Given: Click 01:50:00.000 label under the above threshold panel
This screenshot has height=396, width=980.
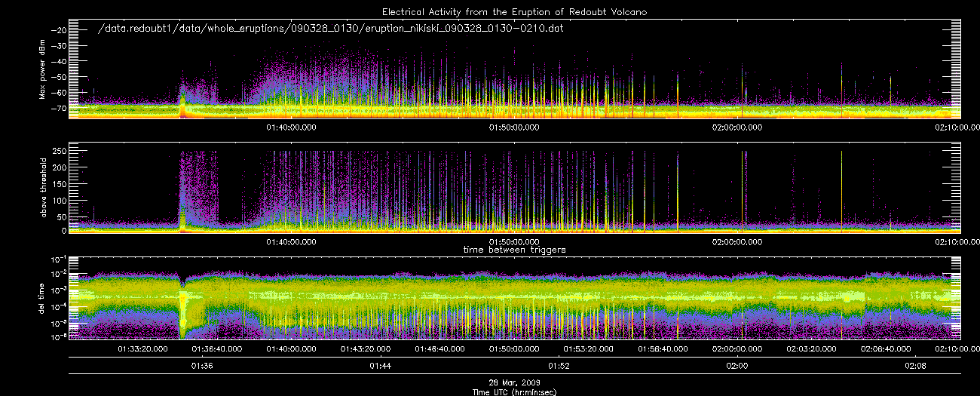Looking at the screenshot, I should pos(514,243).
